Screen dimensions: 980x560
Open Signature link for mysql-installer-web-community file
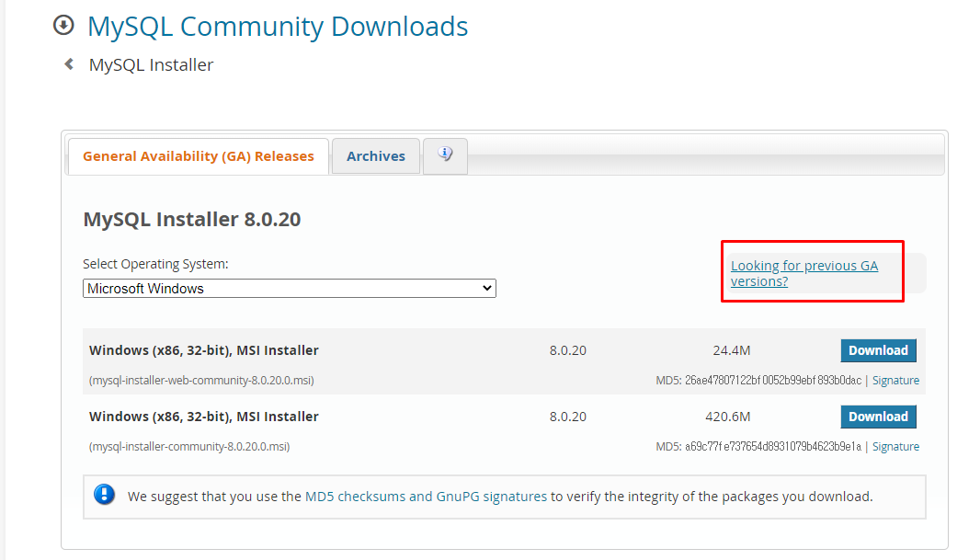tap(895, 380)
